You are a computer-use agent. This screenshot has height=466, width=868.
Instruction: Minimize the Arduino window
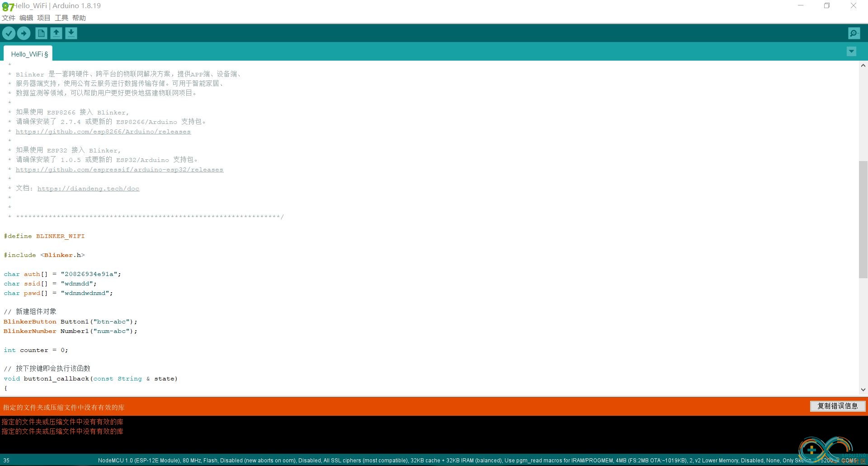click(x=801, y=6)
